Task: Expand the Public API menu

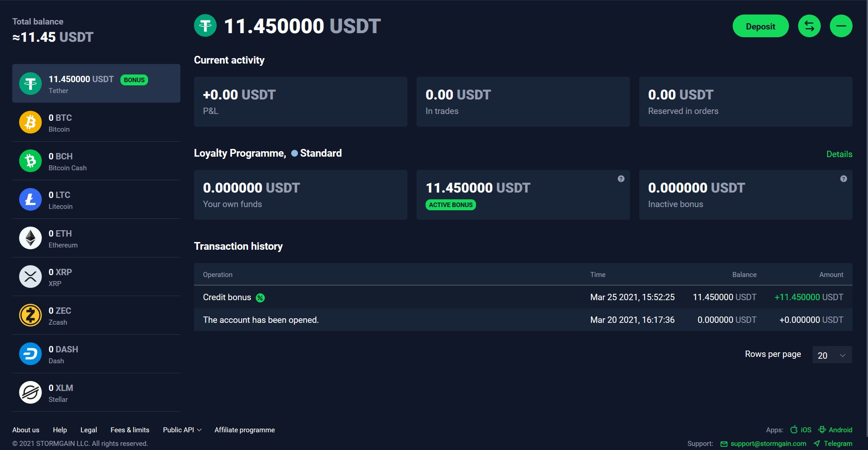Action: (x=182, y=430)
